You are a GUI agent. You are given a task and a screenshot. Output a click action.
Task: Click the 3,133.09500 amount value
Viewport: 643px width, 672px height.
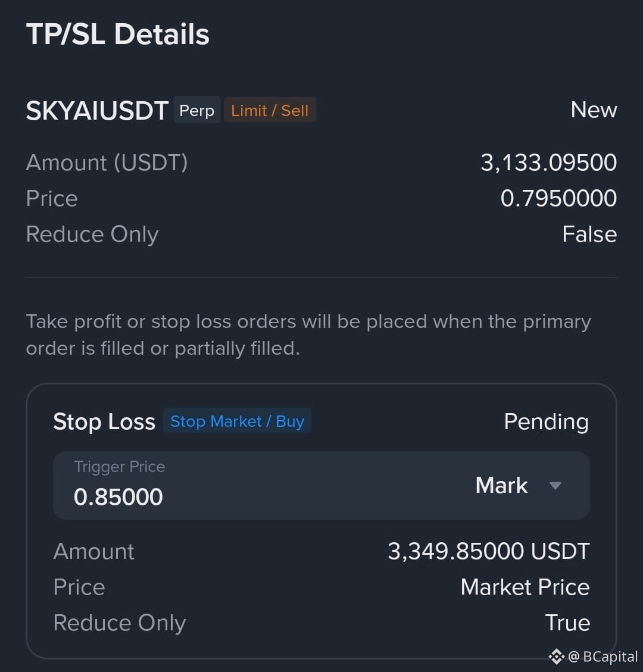coord(549,162)
